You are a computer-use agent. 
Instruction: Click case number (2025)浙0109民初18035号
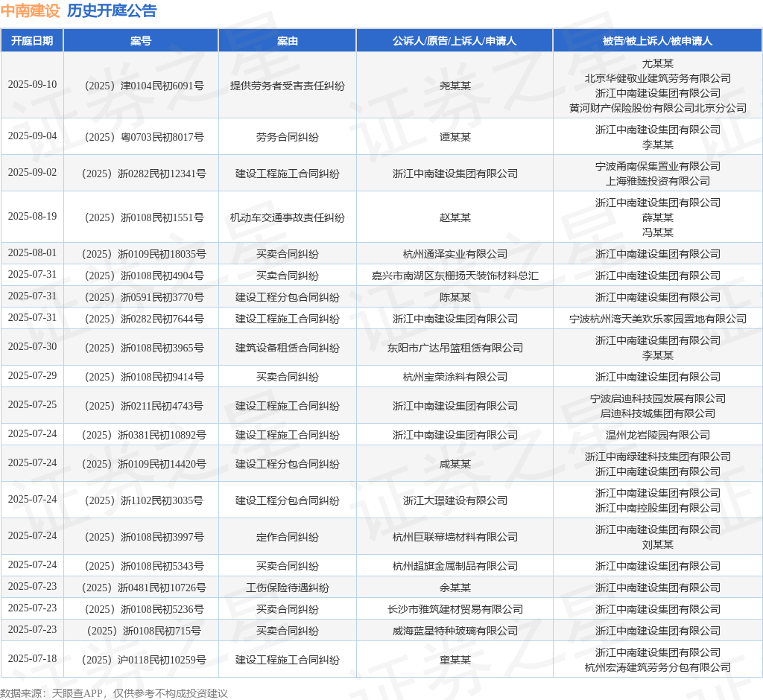[144, 254]
